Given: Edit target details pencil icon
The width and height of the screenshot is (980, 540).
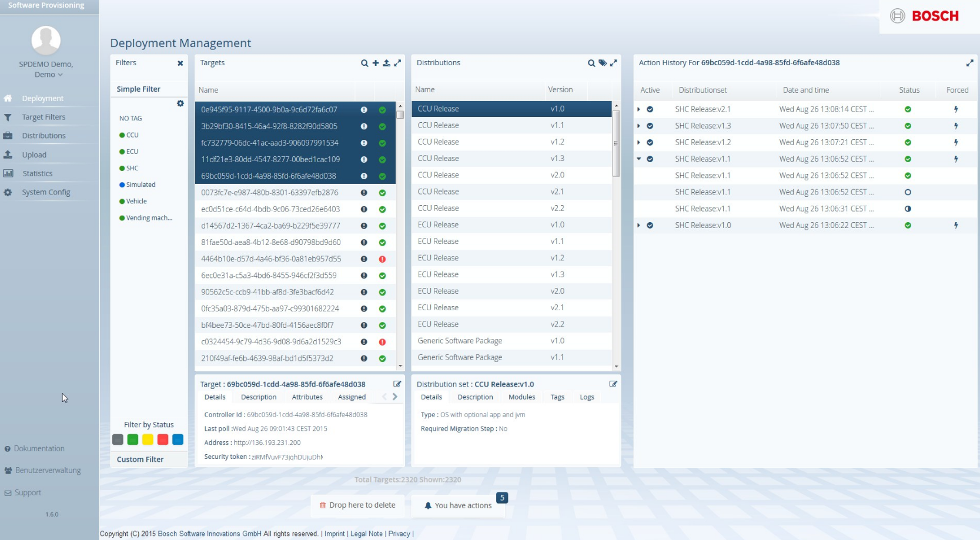Looking at the screenshot, I should pos(397,384).
